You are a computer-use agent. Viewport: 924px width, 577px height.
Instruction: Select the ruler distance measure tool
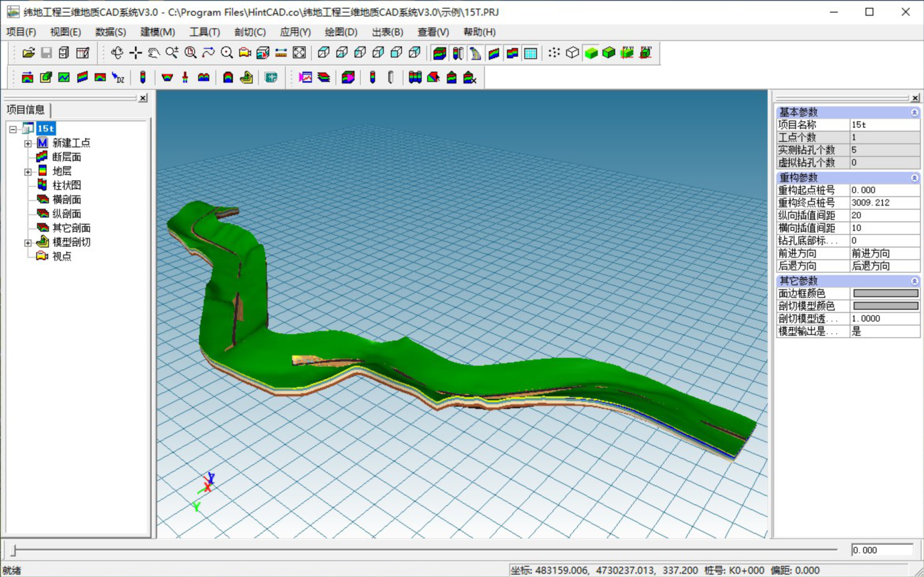pos(281,53)
